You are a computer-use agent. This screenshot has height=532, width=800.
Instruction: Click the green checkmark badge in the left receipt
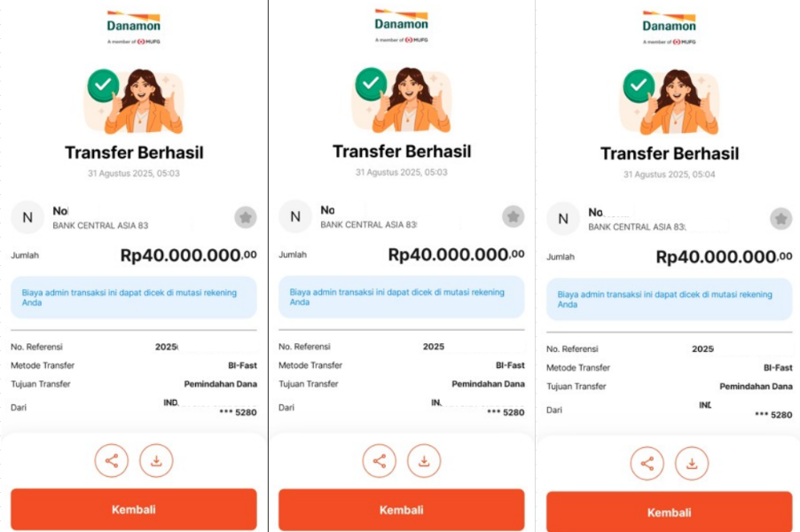[x=103, y=85]
